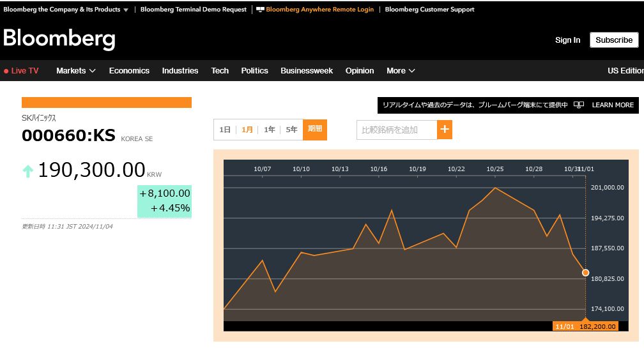Screen dimensions: 644x348
Task: Click the green up-arrow price indicator
Action: pyautogui.click(x=28, y=170)
